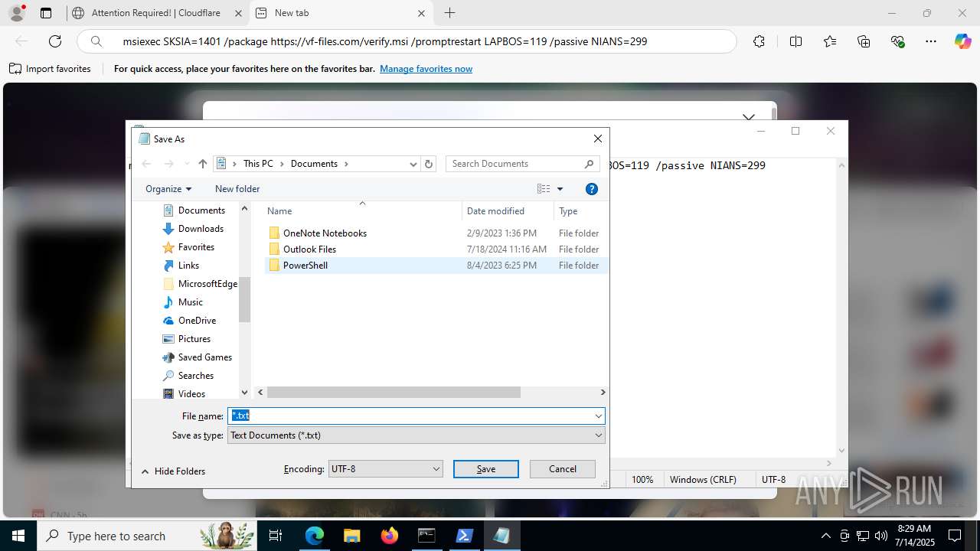Select Music in the navigation pane
The height and width of the screenshot is (551, 980).
191,302
